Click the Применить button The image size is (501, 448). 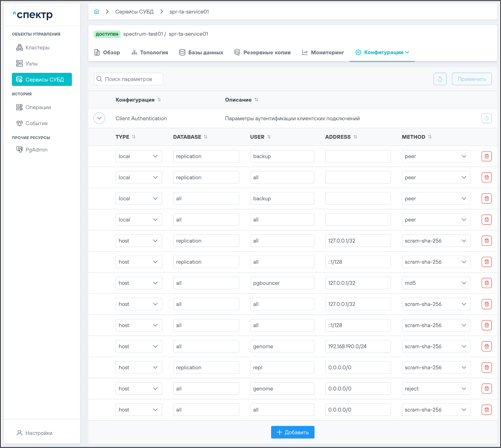point(471,79)
